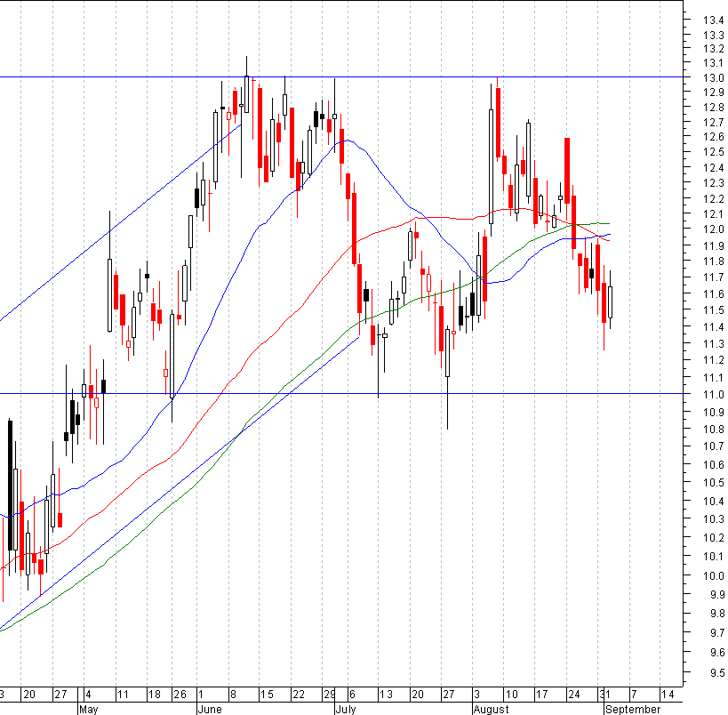Click date label 15 in June

click(267, 695)
